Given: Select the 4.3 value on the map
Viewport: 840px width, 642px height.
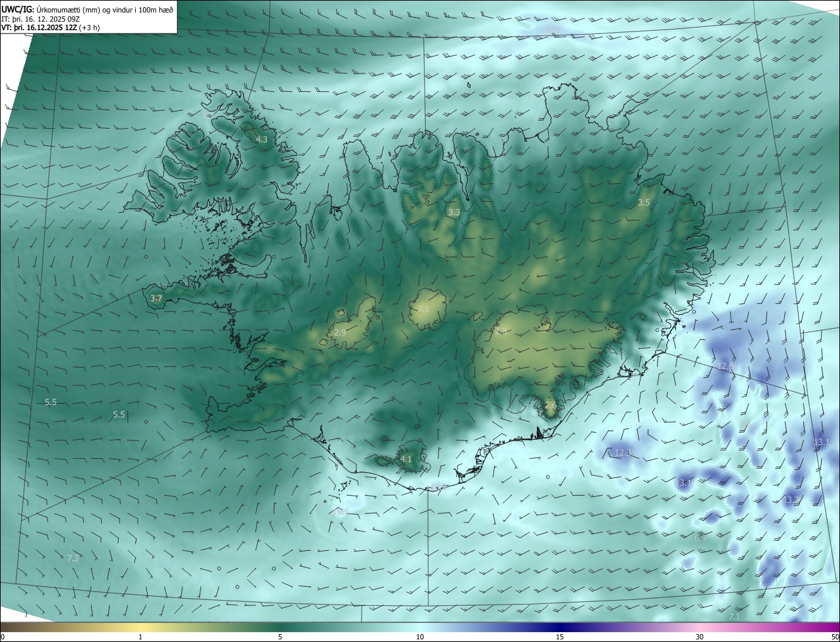Looking at the screenshot, I should click(x=262, y=140).
